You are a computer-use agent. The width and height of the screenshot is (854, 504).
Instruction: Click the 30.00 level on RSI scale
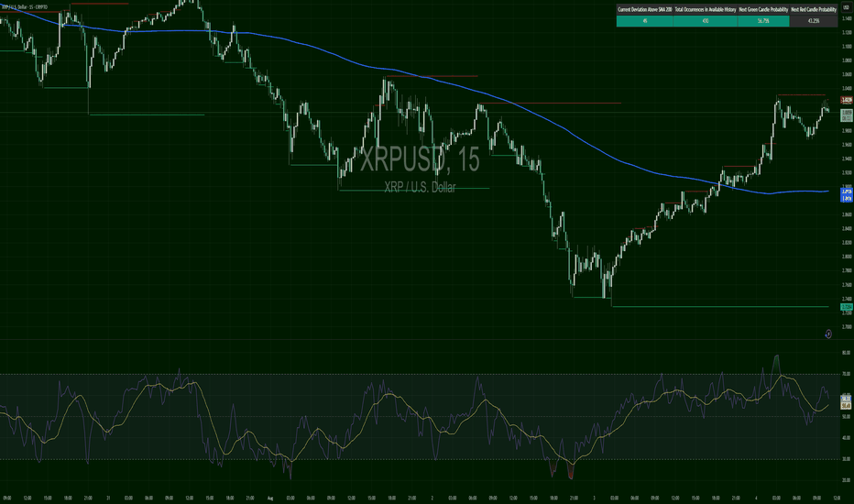846,459
